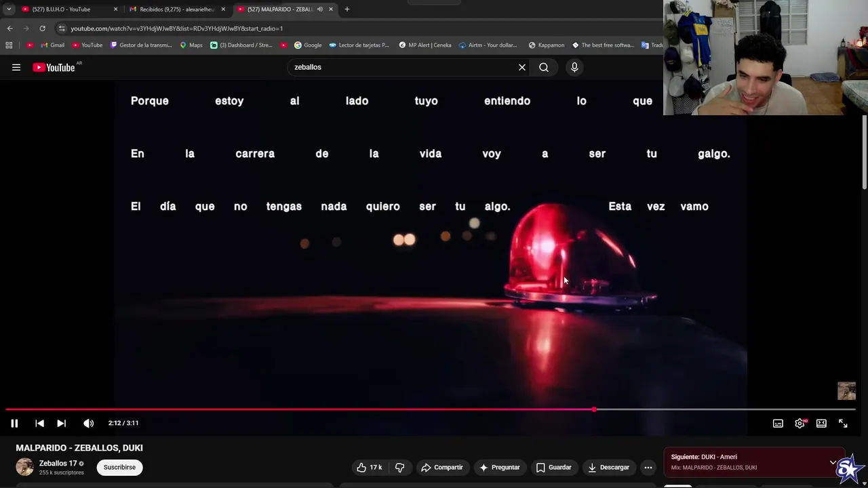Go back in browser history
Screen dimensions: 868x488
point(9,28)
